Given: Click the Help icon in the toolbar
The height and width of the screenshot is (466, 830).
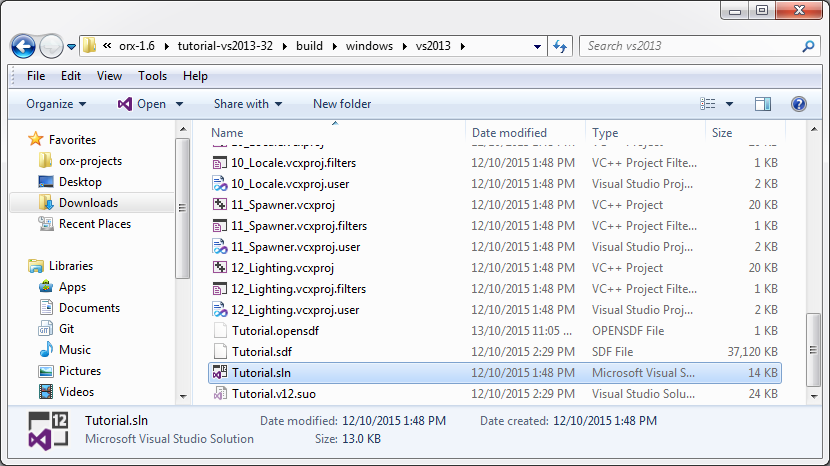Looking at the screenshot, I should [x=798, y=104].
